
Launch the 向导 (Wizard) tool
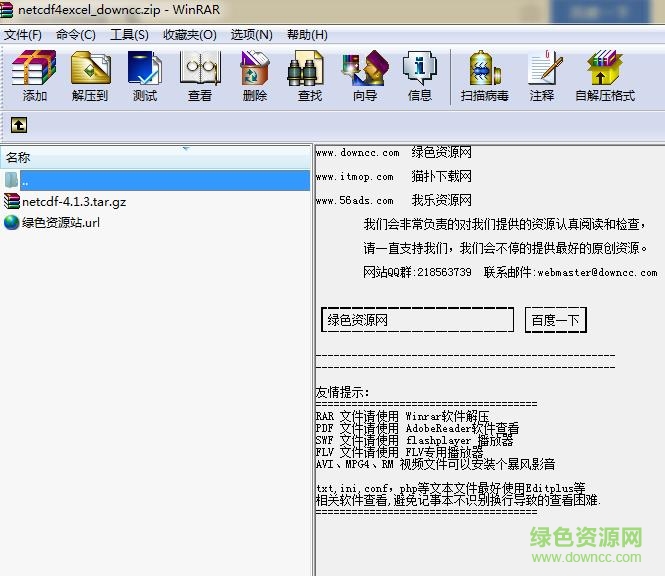click(x=365, y=76)
